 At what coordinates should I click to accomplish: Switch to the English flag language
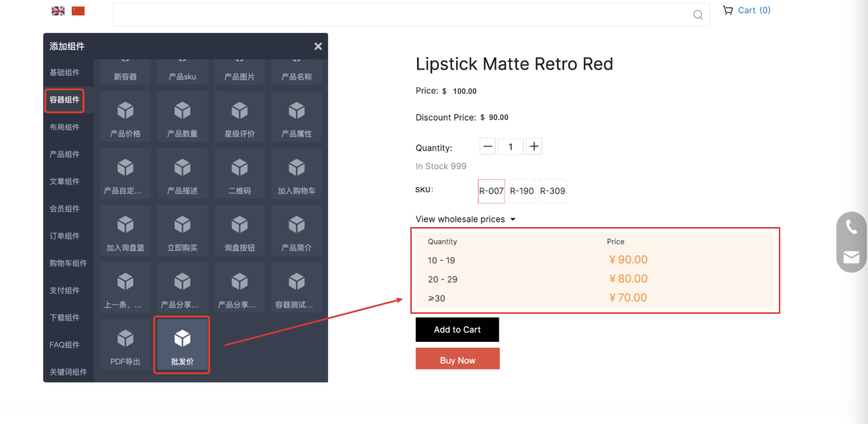pos(58,11)
